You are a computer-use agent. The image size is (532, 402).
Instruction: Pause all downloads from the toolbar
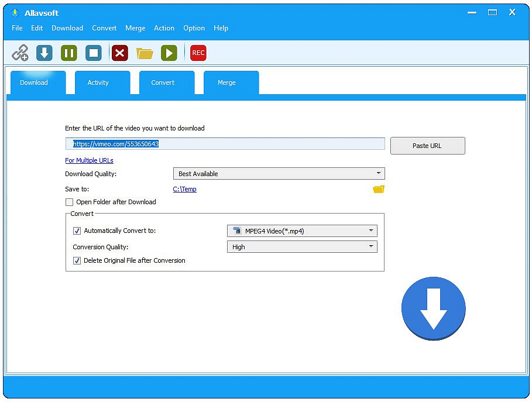coord(68,53)
